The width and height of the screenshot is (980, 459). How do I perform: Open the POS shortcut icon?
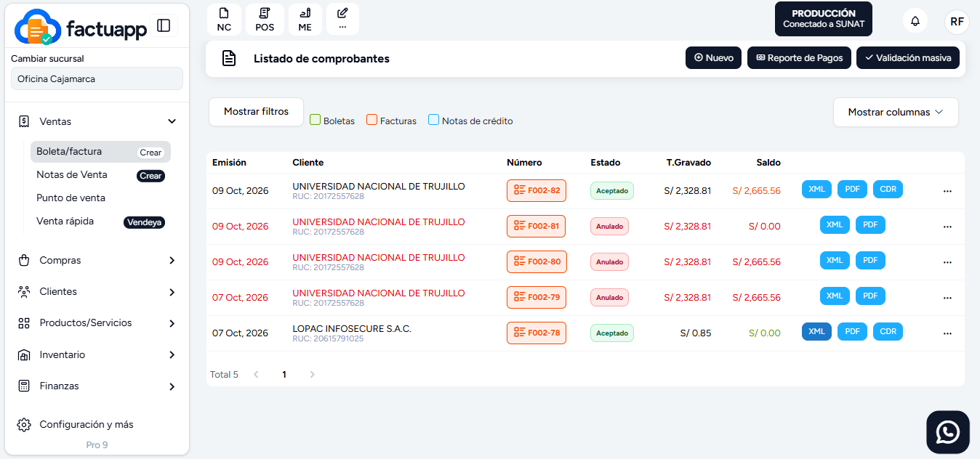point(265,20)
